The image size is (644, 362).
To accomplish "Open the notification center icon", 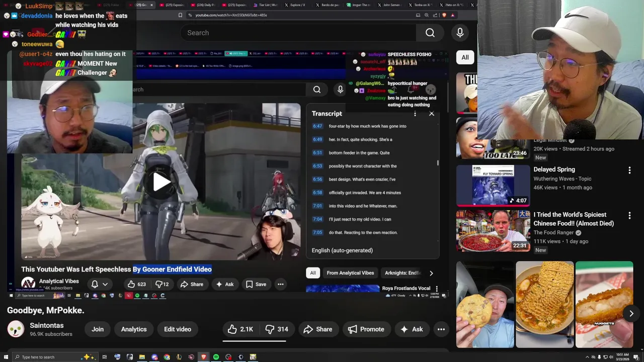I will pyautogui.click(x=636, y=357).
